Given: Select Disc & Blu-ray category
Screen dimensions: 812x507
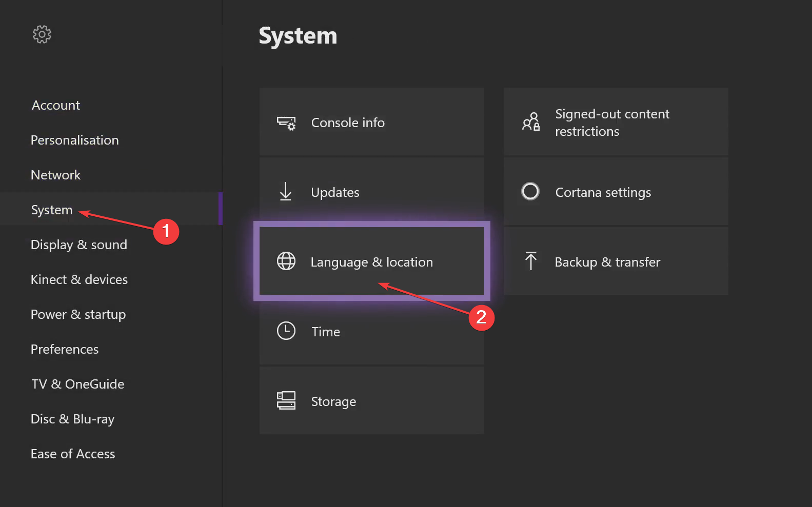Looking at the screenshot, I should point(72,419).
